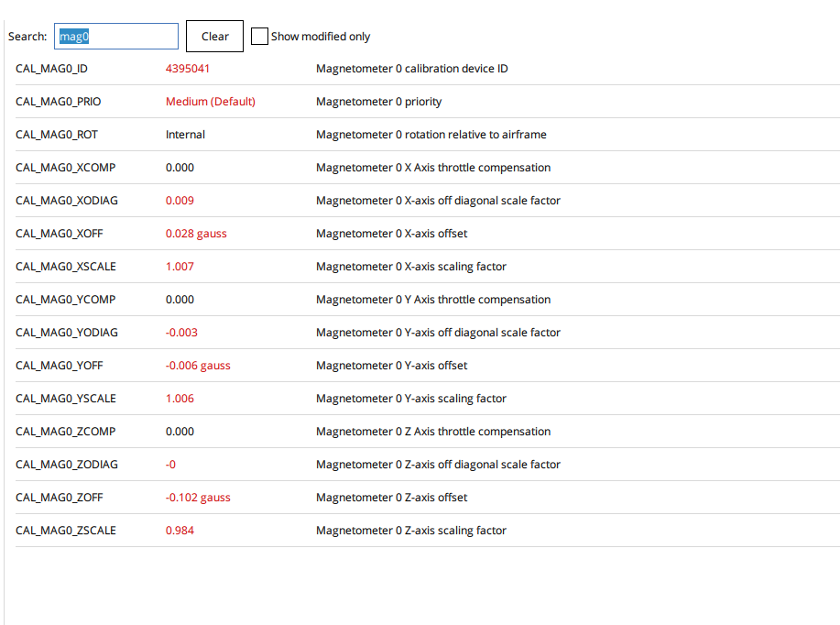Edit the -0.006 gauss Y-axis offset
The height and width of the screenshot is (625, 840).
(x=198, y=366)
